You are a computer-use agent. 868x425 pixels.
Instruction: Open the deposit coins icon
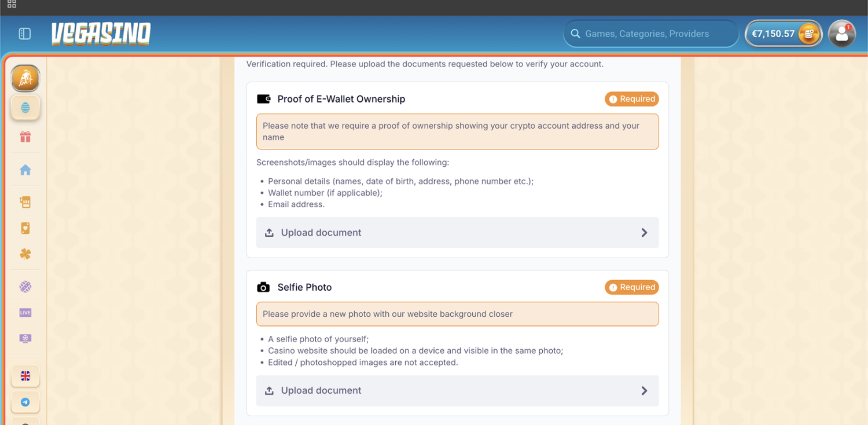808,34
